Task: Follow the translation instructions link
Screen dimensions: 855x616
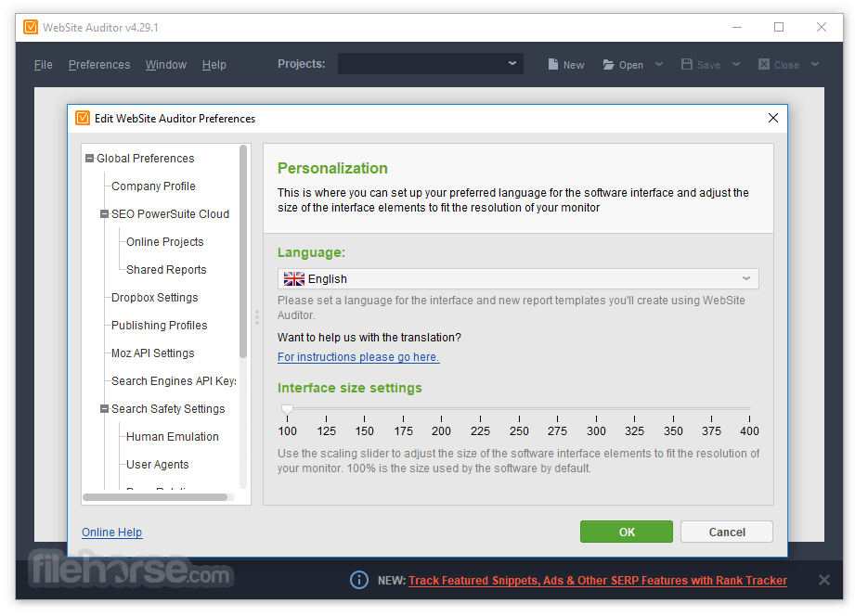Action: [358, 356]
